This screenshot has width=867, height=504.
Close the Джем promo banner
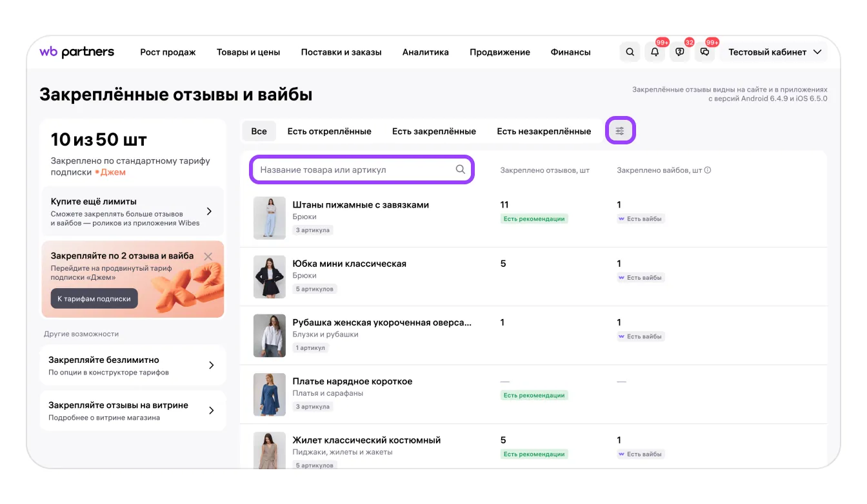[208, 257]
